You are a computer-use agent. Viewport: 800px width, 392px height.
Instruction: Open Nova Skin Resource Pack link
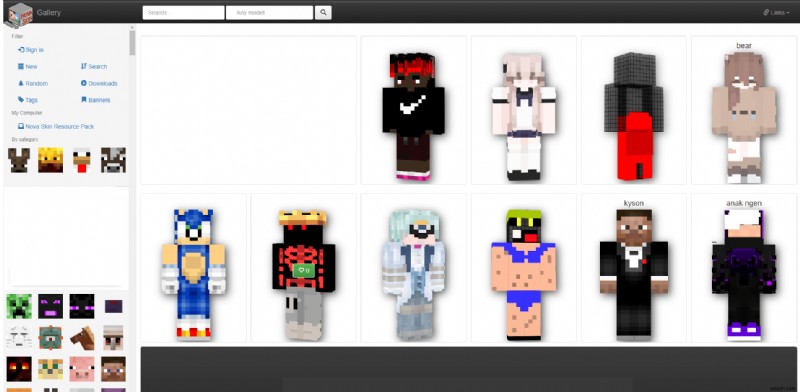56,127
